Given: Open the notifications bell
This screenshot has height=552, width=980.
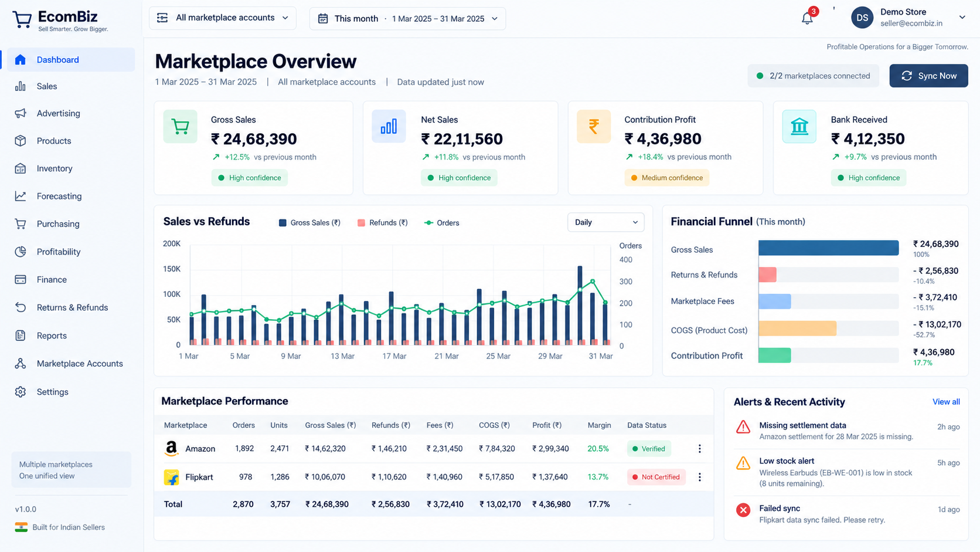Looking at the screenshot, I should (x=807, y=18).
